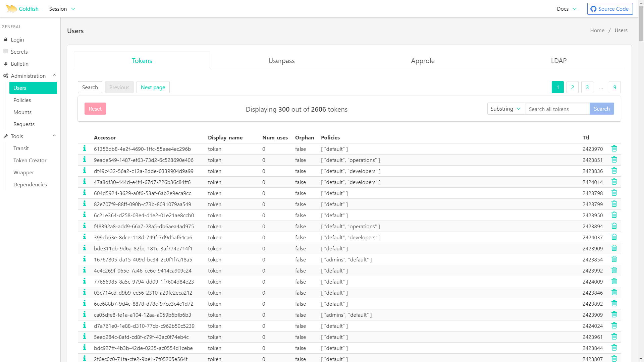Viewport: 644px width, 362px height.
Task: Open the GitHub Source Code button
Action: tap(610, 9)
